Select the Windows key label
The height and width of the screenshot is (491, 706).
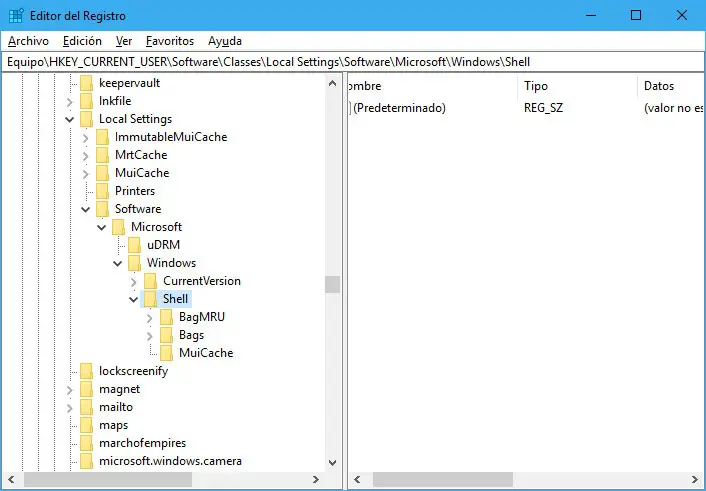[x=171, y=263]
